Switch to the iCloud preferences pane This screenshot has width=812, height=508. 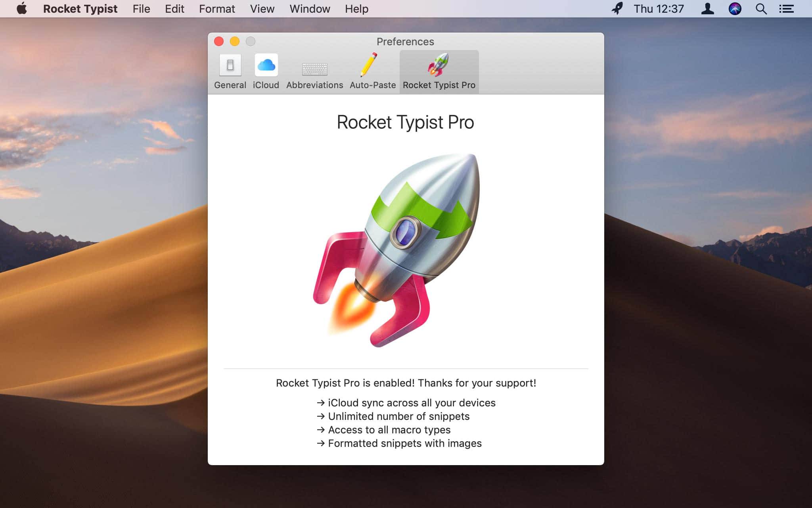coord(266,72)
